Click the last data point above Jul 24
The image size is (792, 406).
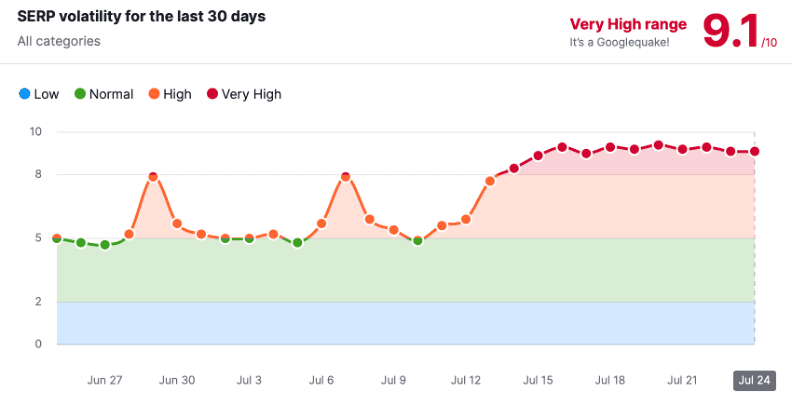pyautogui.click(x=755, y=151)
